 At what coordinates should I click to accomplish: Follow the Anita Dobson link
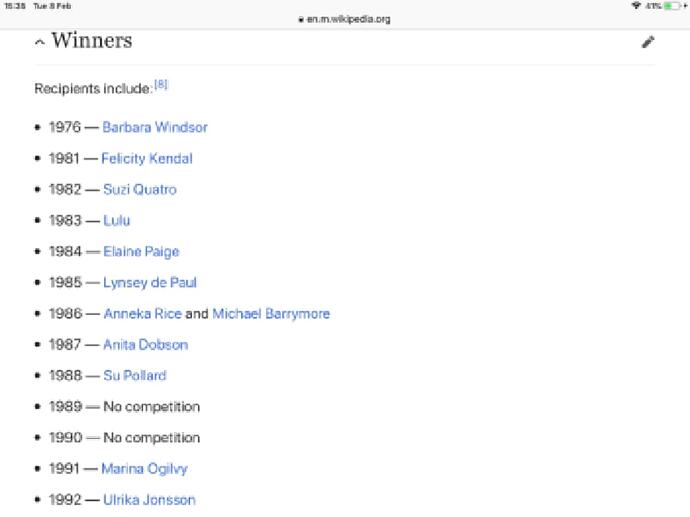coord(145,344)
